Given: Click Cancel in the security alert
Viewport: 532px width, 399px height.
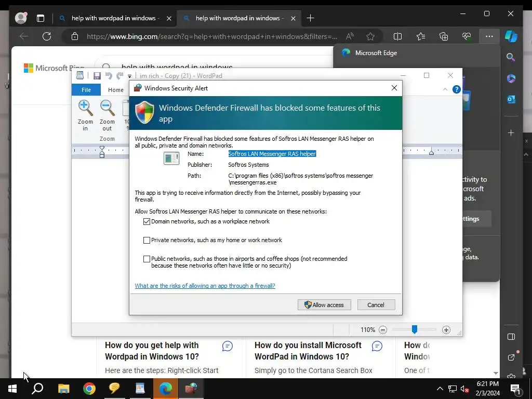Looking at the screenshot, I should (x=376, y=304).
